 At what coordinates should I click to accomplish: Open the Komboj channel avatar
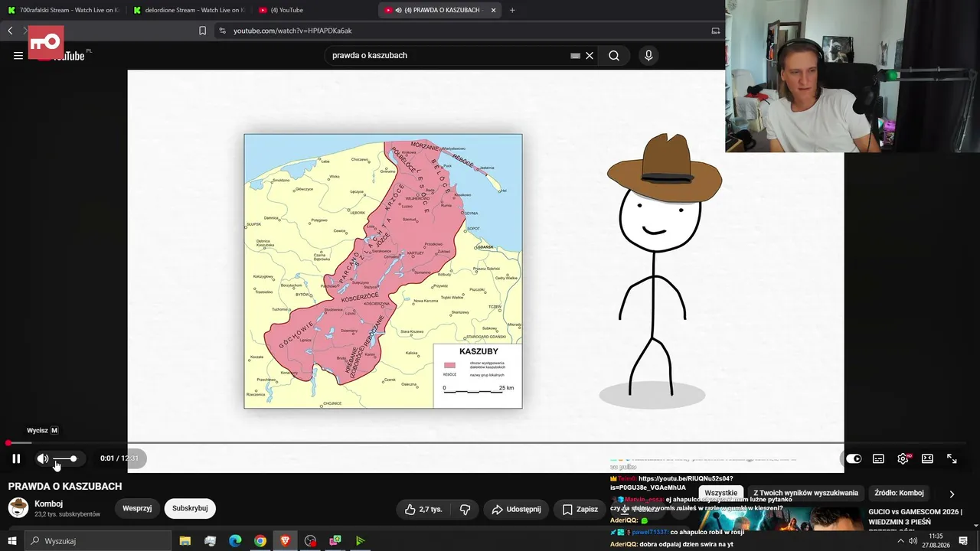pos(18,507)
